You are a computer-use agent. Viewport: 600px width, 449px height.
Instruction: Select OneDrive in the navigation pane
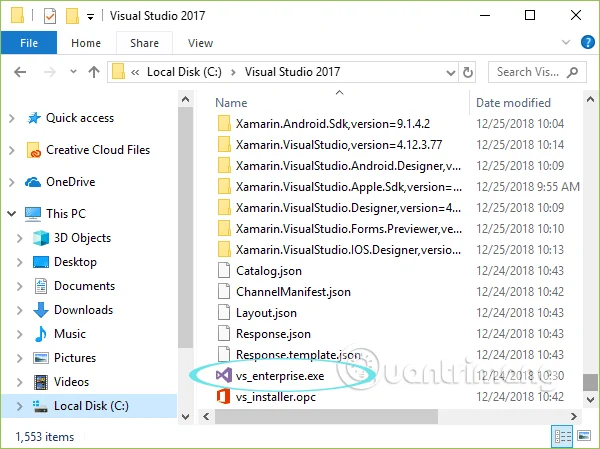coord(70,182)
